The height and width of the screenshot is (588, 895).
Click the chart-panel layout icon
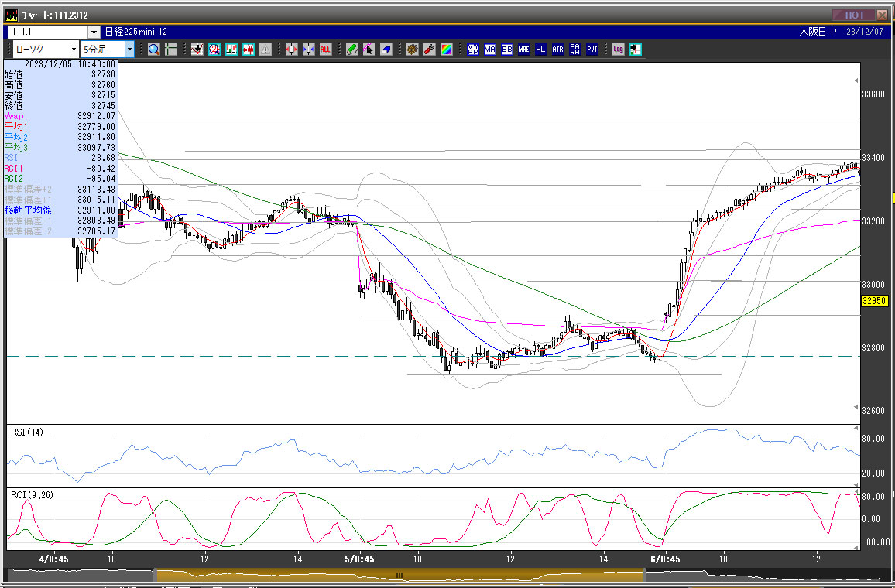tap(231, 50)
